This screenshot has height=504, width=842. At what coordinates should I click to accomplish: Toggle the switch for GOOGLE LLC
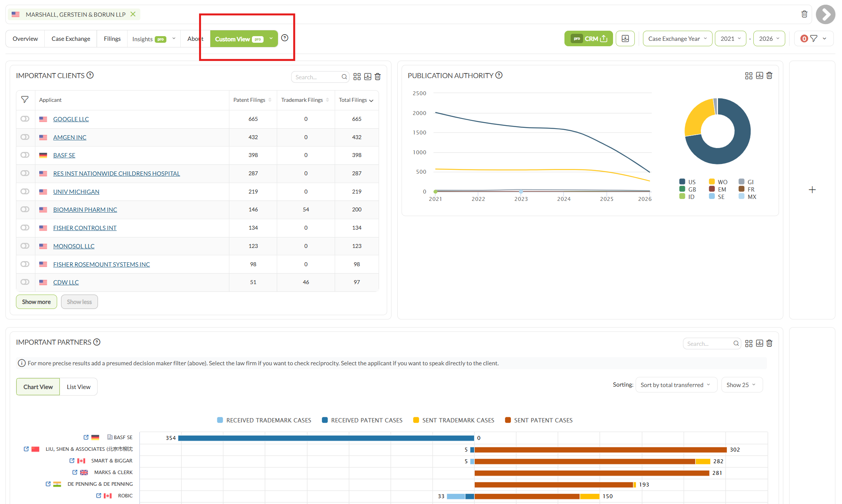pos(25,119)
